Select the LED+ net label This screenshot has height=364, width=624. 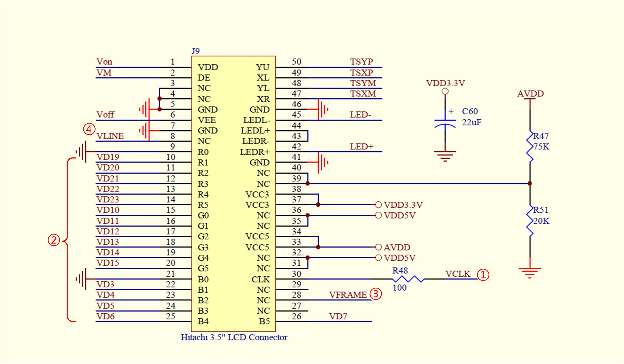click(361, 146)
